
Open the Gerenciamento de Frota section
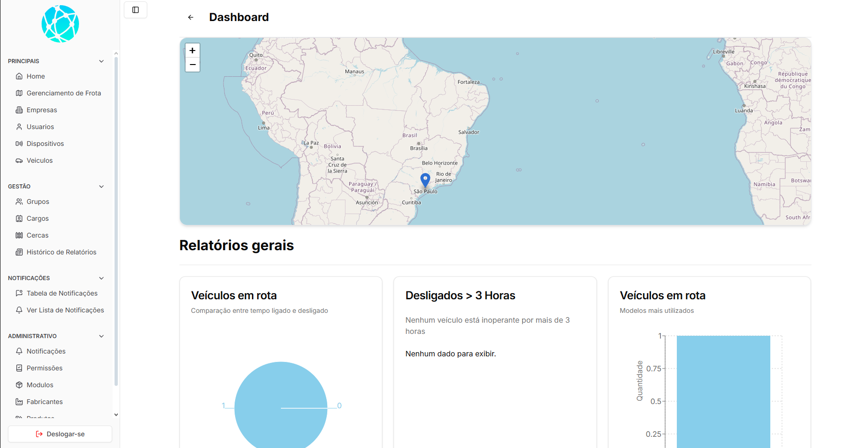(x=64, y=93)
